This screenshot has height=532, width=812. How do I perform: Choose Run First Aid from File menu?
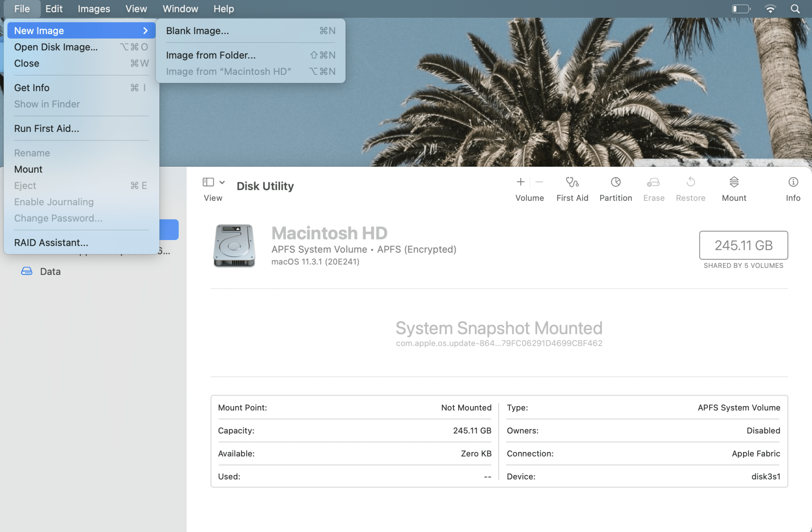tap(46, 128)
